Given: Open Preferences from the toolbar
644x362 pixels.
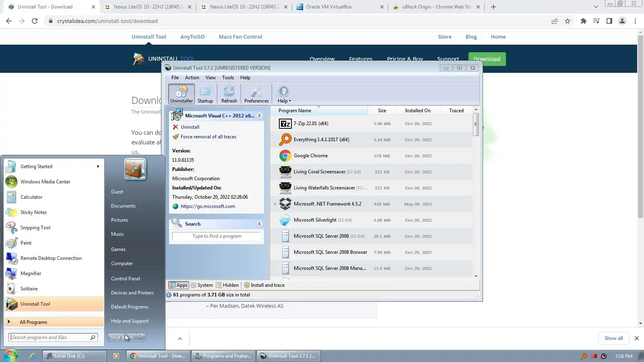Looking at the screenshot, I should point(256,94).
